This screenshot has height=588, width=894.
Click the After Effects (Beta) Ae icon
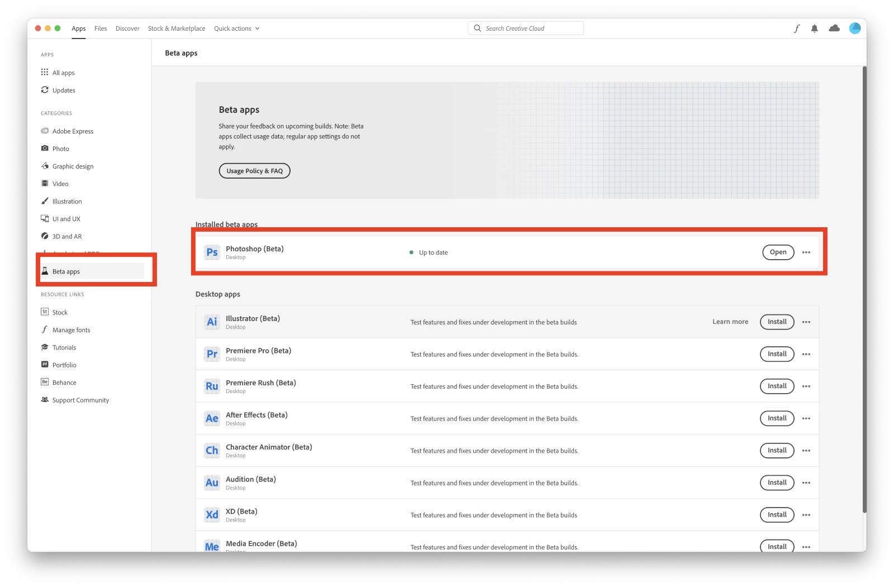tap(212, 418)
